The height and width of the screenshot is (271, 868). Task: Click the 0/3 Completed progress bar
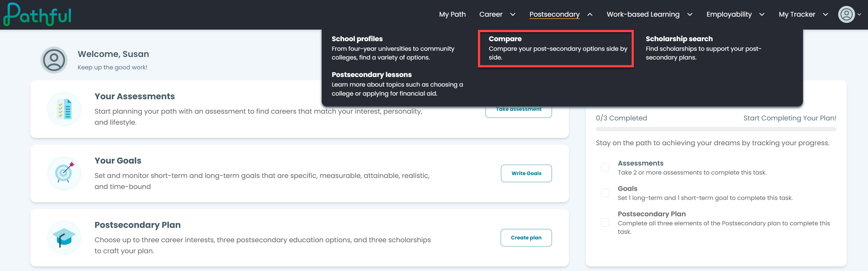point(716,129)
